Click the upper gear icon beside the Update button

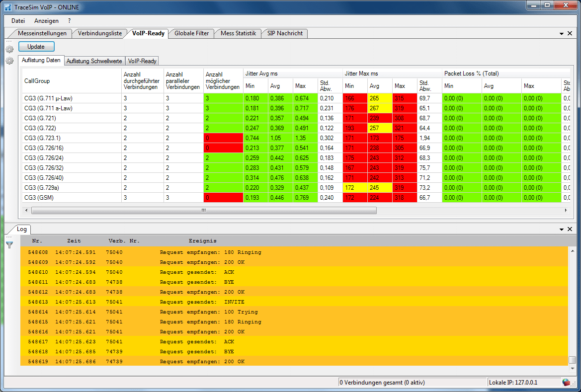tap(9, 49)
